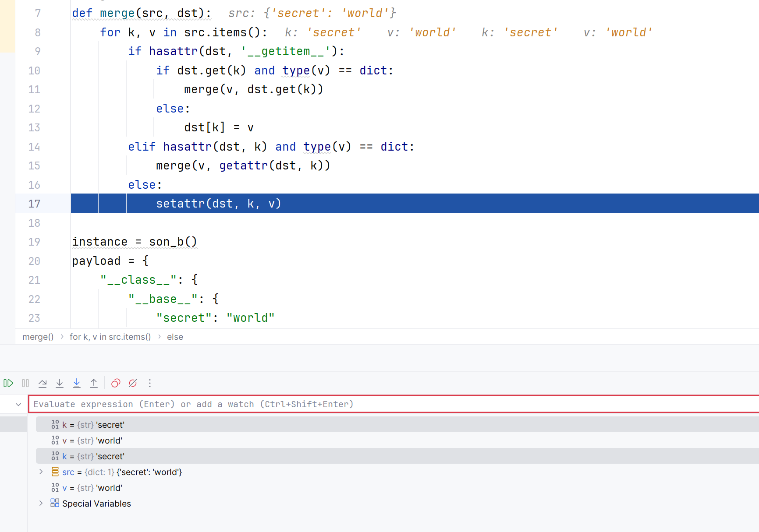Screen dimensions: 759x532
Task: Select the Special Variables label
Action: 96,504
